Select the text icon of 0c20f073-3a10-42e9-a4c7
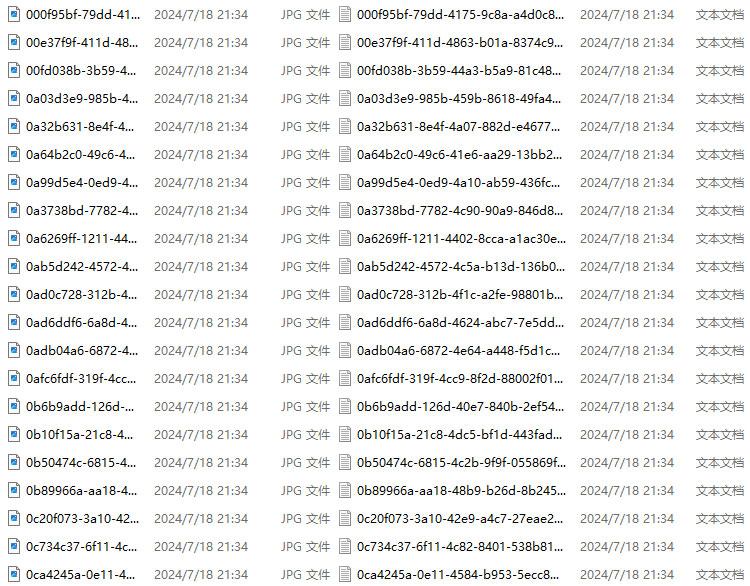750x586 pixels. 345,519
